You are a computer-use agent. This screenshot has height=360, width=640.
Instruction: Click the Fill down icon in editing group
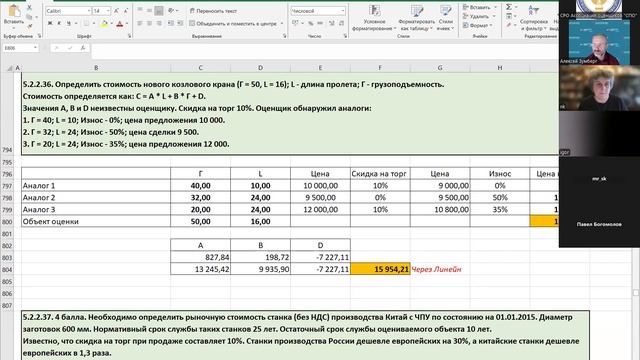(509, 16)
